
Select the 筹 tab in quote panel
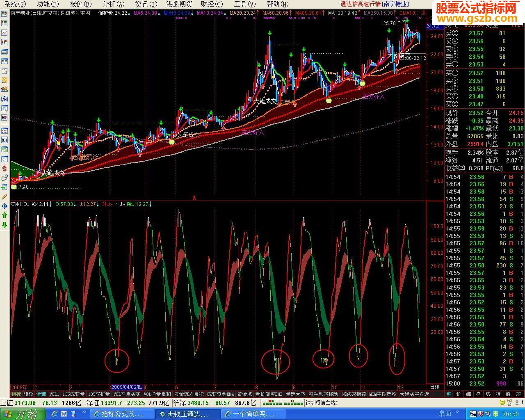tap(518, 394)
